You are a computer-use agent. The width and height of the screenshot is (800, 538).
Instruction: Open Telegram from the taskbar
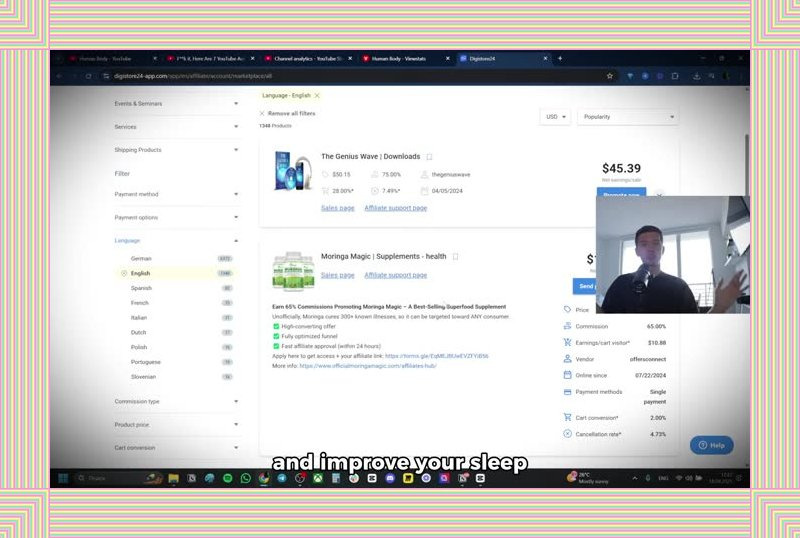(282, 478)
